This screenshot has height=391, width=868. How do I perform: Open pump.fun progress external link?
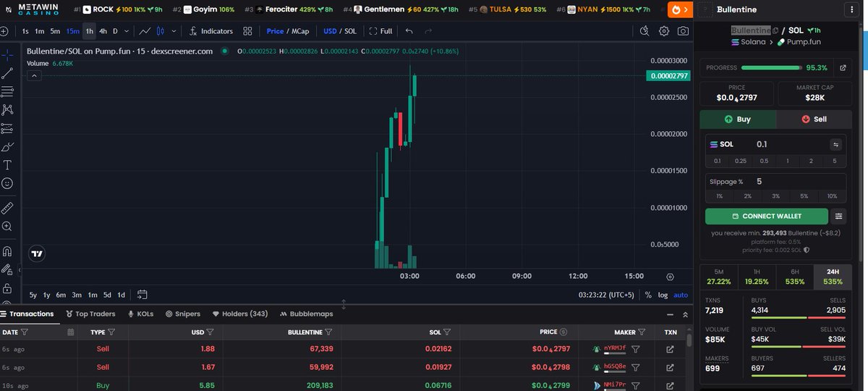coord(842,67)
